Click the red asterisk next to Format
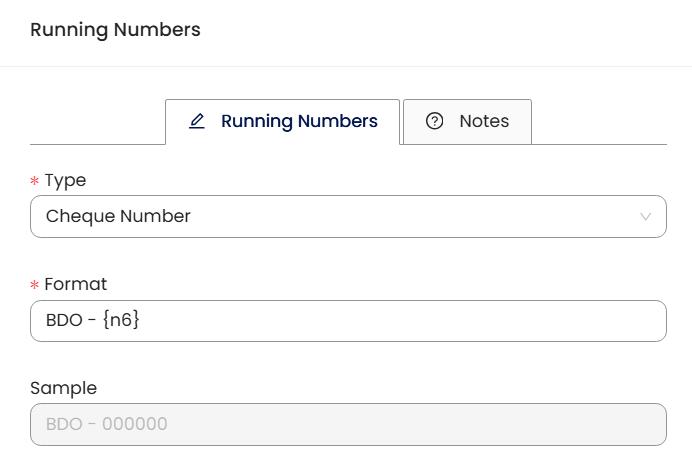Screen dimensions: 692x456 tap(35, 286)
